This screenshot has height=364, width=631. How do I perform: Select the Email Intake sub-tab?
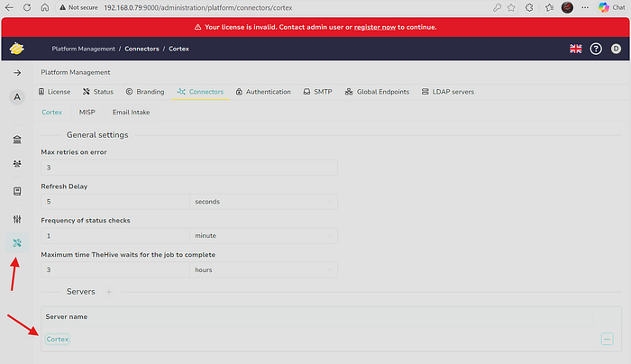132,113
